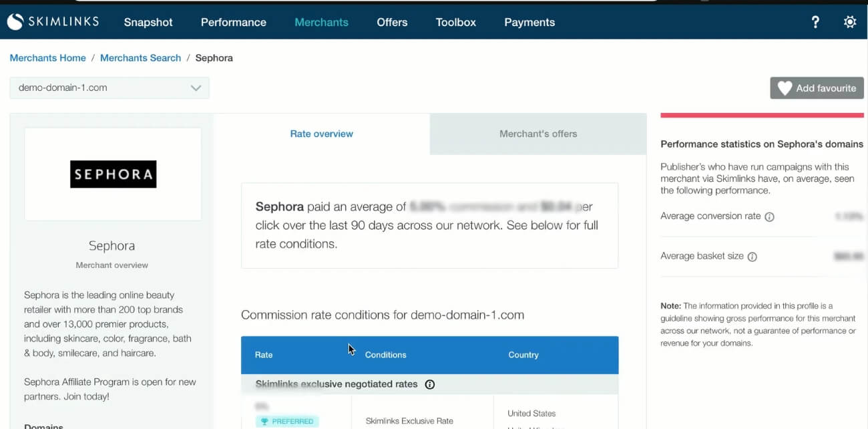Click info icon beside Average conversion rate

[769, 217]
